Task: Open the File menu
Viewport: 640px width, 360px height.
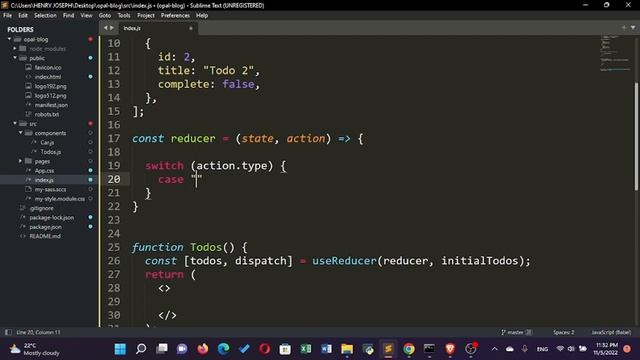Action: (7, 16)
